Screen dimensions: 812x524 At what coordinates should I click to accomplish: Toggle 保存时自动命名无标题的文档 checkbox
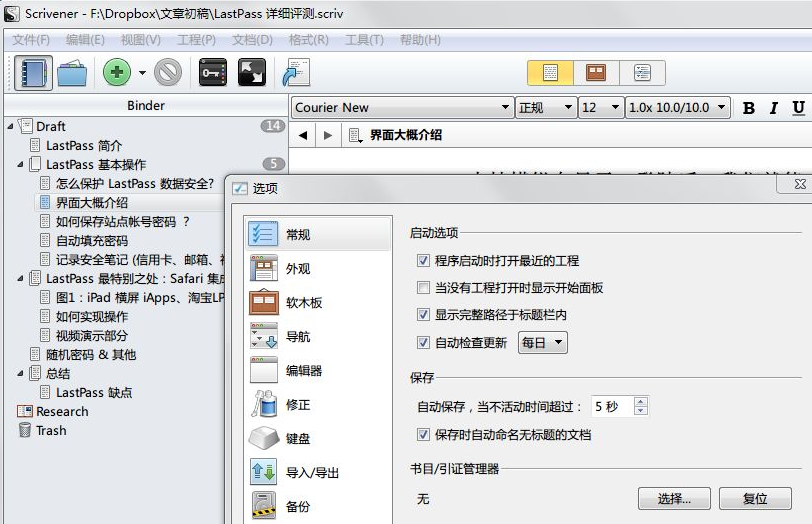click(423, 434)
